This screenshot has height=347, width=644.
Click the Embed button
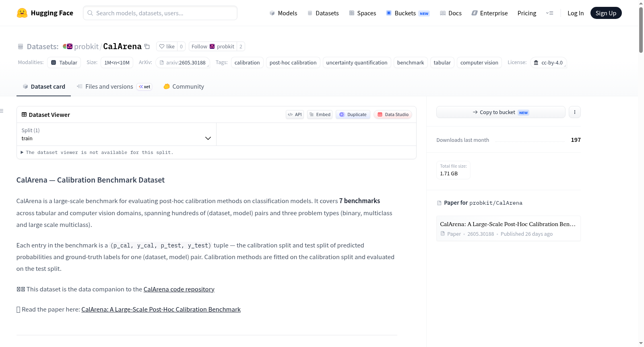click(x=320, y=114)
